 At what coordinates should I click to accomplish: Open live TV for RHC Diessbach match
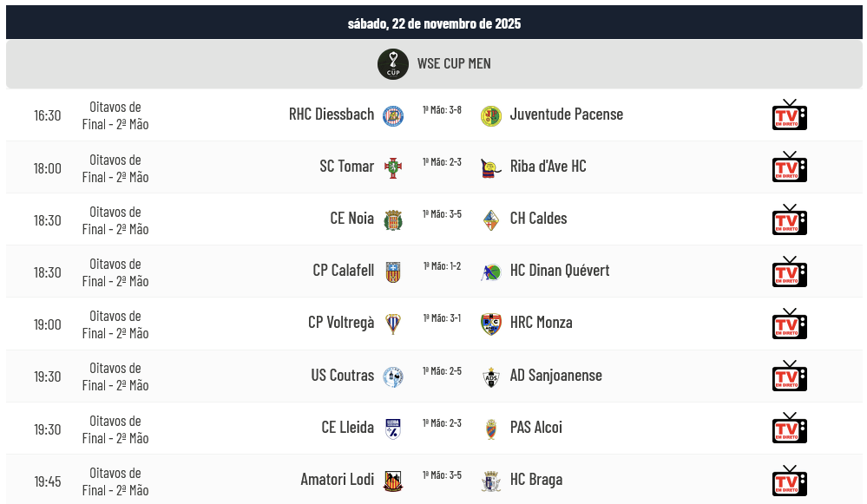789,115
